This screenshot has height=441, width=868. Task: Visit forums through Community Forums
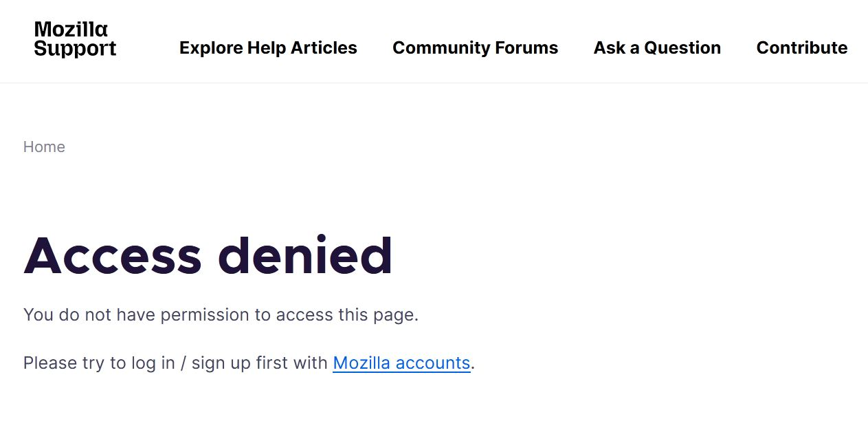tap(475, 47)
